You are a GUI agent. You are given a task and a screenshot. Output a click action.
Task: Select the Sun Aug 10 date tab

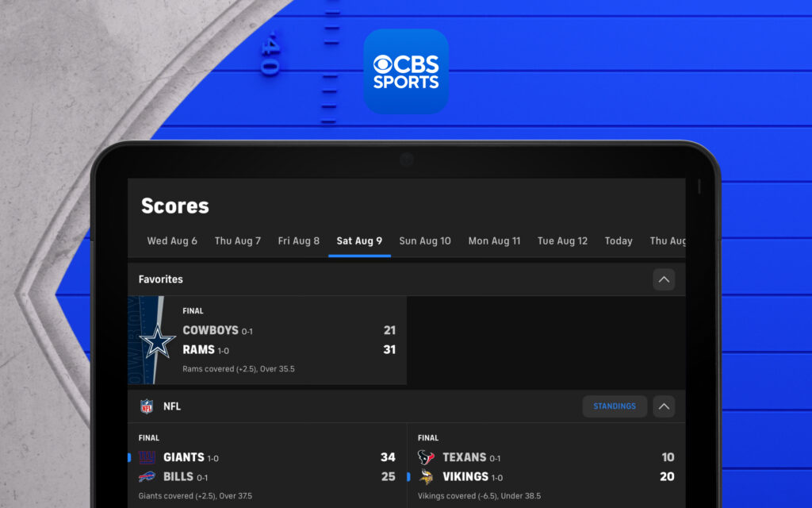pos(425,241)
